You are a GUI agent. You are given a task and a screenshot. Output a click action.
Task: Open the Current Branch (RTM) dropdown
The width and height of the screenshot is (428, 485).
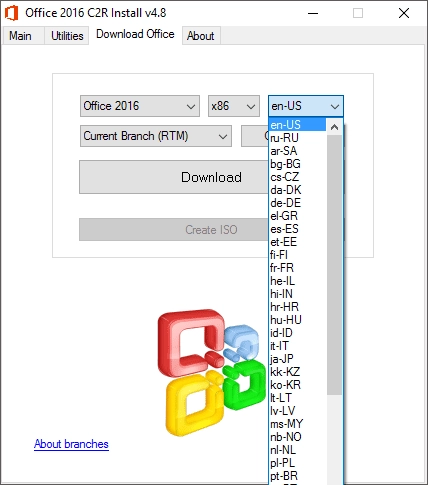156,136
